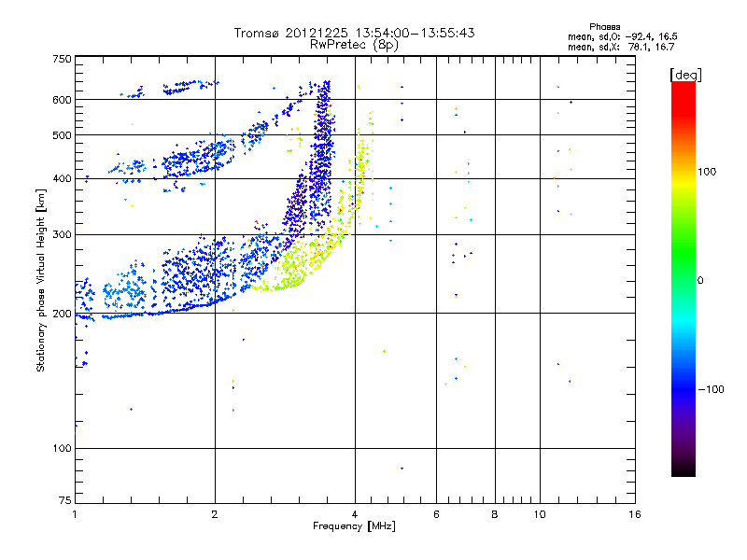This screenshot has width=747, height=560.
Task: Click the y-axis tick label '200'
Action: coord(63,314)
